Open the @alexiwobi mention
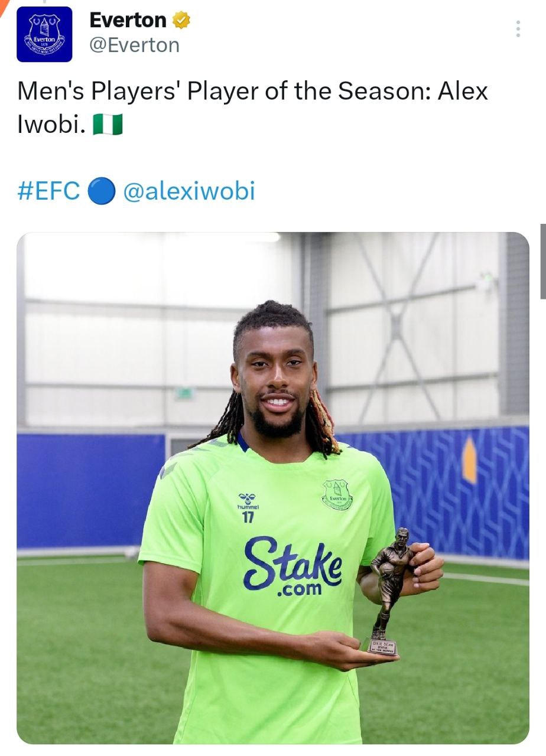 click(x=188, y=192)
